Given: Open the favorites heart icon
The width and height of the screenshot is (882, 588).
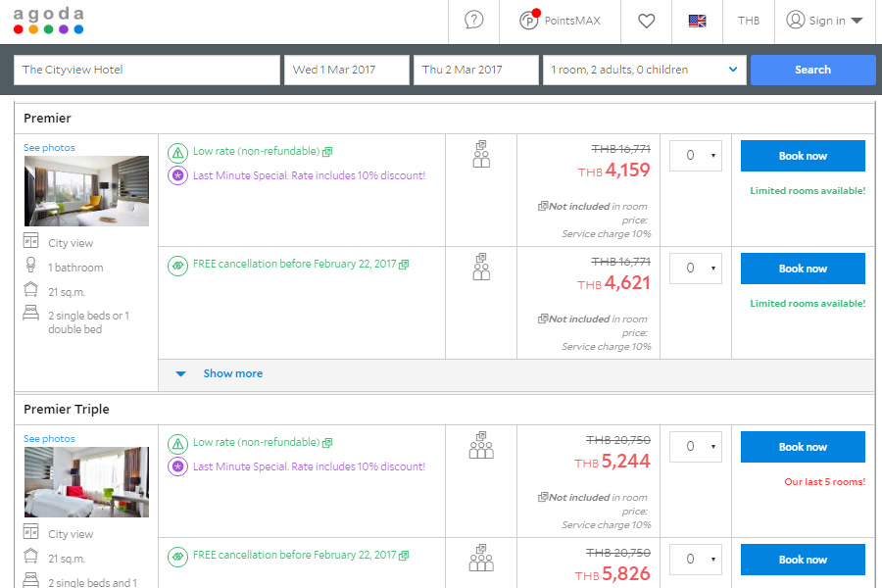Looking at the screenshot, I should [646, 21].
